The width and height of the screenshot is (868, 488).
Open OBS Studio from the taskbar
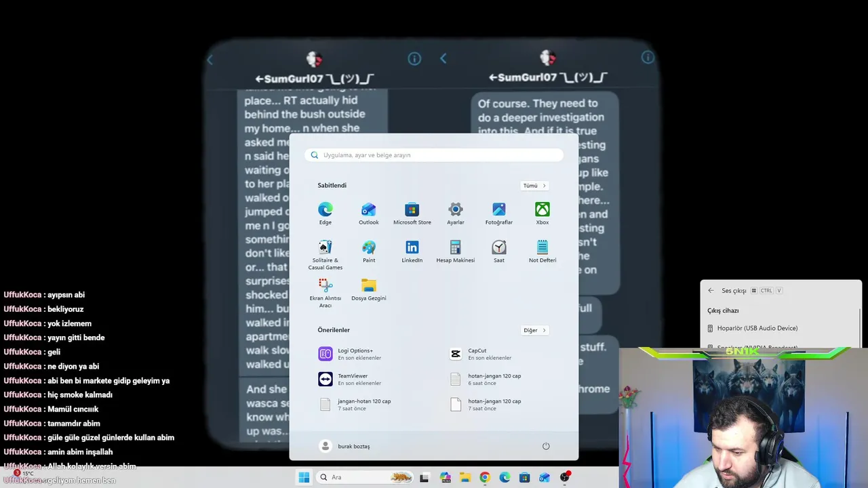point(565,477)
